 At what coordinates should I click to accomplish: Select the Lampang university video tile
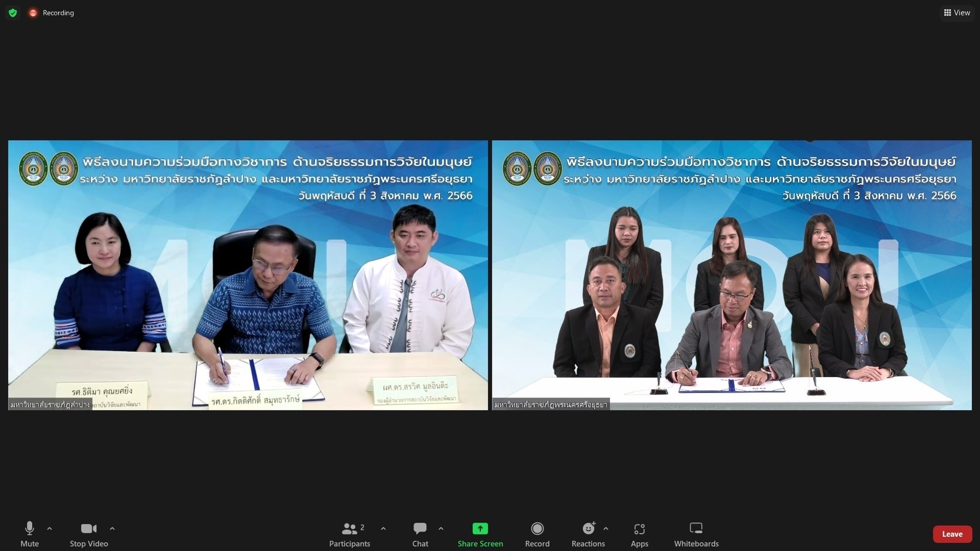click(x=248, y=275)
